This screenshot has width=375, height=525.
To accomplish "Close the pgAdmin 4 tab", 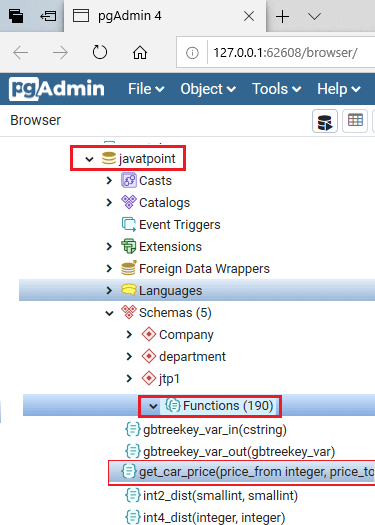I will pos(249,16).
